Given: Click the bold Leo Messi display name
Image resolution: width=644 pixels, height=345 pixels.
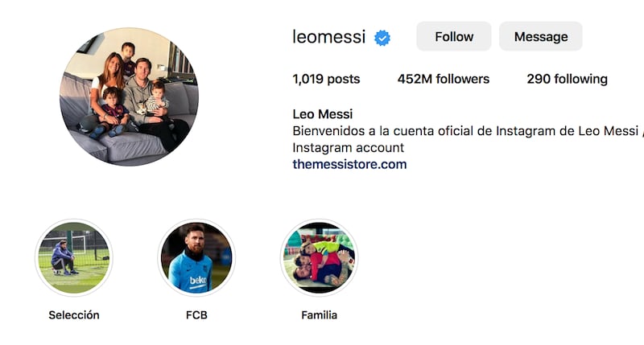Looking at the screenshot, I should click(322, 114).
